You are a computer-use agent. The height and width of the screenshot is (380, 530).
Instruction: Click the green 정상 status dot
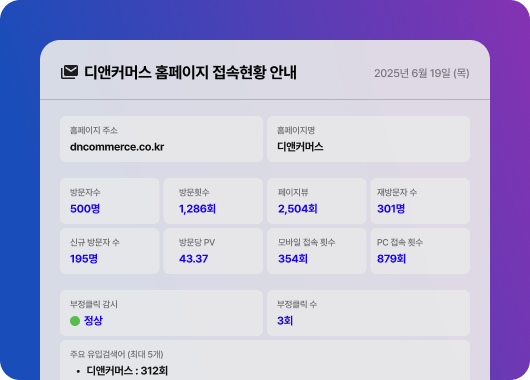(75, 321)
